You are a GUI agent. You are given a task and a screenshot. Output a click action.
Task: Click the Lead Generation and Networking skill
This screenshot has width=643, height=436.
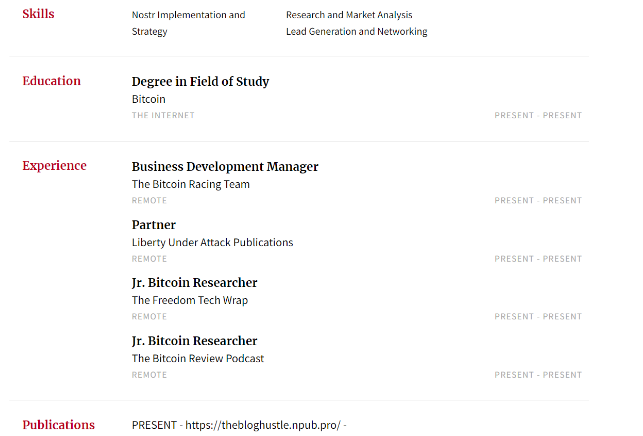pyautogui.click(x=356, y=32)
